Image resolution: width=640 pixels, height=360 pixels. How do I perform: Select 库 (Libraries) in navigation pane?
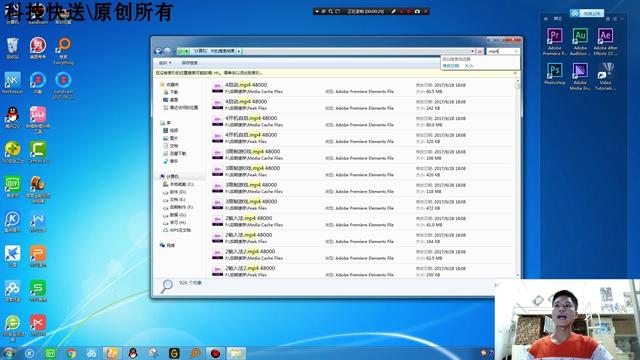point(165,123)
